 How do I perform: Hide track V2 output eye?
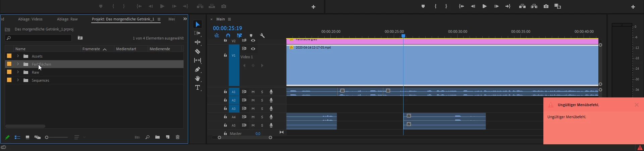click(253, 41)
